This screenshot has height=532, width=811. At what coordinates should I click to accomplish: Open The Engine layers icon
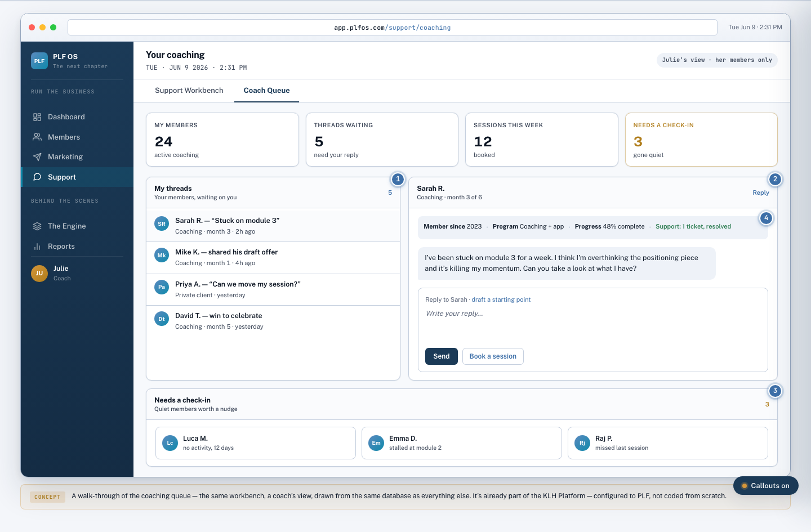tap(37, 226)
